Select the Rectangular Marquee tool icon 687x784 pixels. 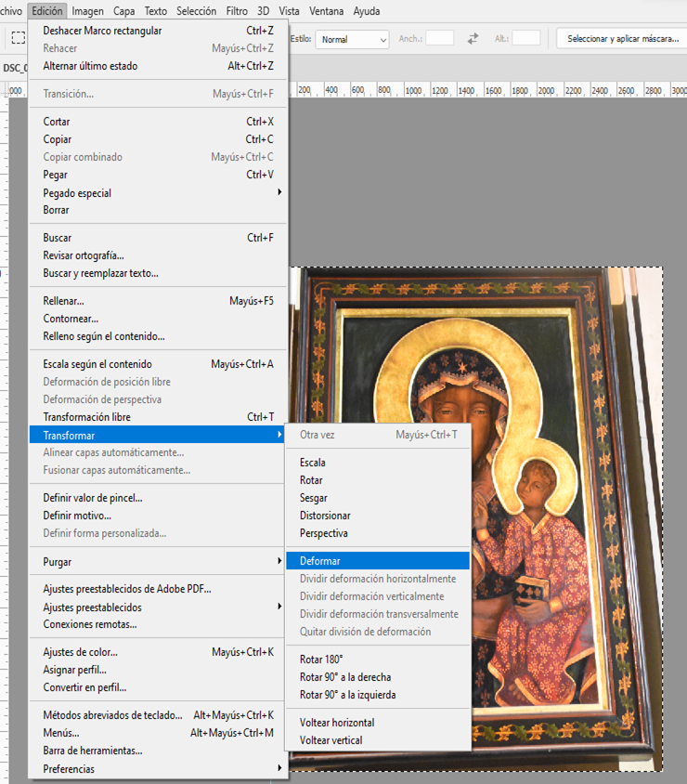19,38
